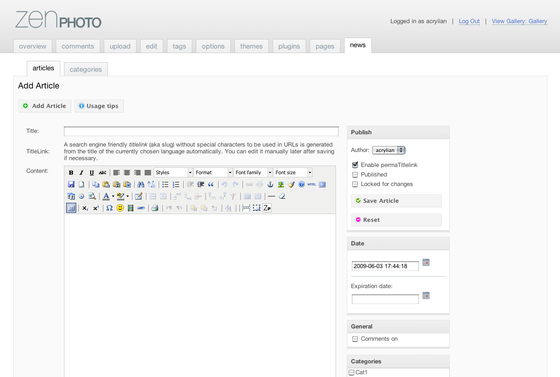Image resolution: width=560 pixels, height=377 pixels.
Task: Insert special character omega icon
Action: 109,208
